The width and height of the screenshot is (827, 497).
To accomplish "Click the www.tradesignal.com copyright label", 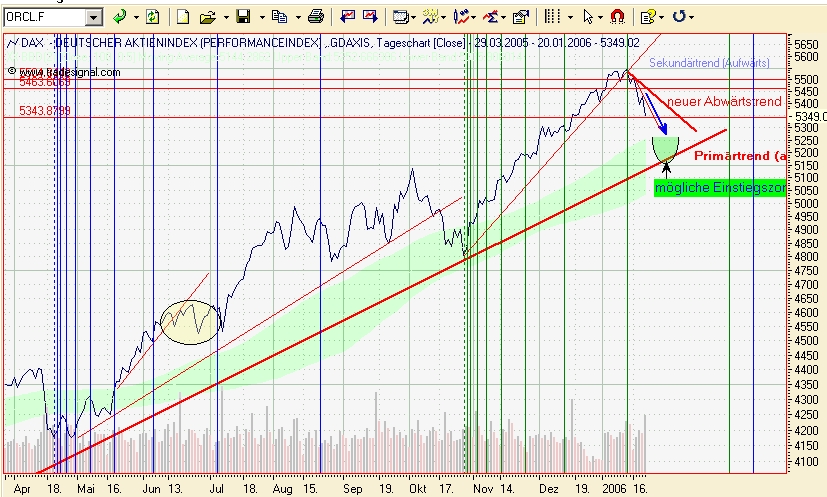I will click(64, 72).
